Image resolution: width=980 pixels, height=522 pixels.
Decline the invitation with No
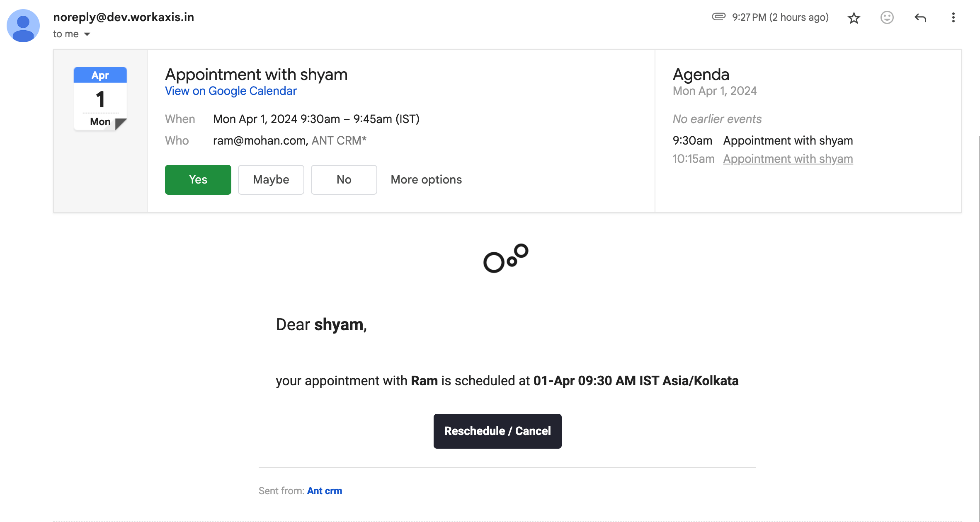tap(344, 179)
